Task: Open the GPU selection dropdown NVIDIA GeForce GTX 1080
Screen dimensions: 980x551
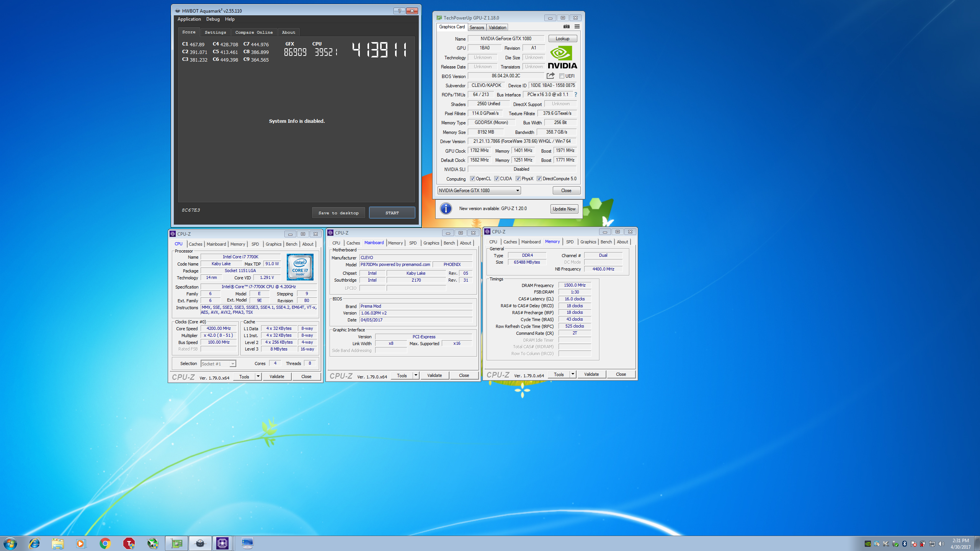Action: click(479, 191)
